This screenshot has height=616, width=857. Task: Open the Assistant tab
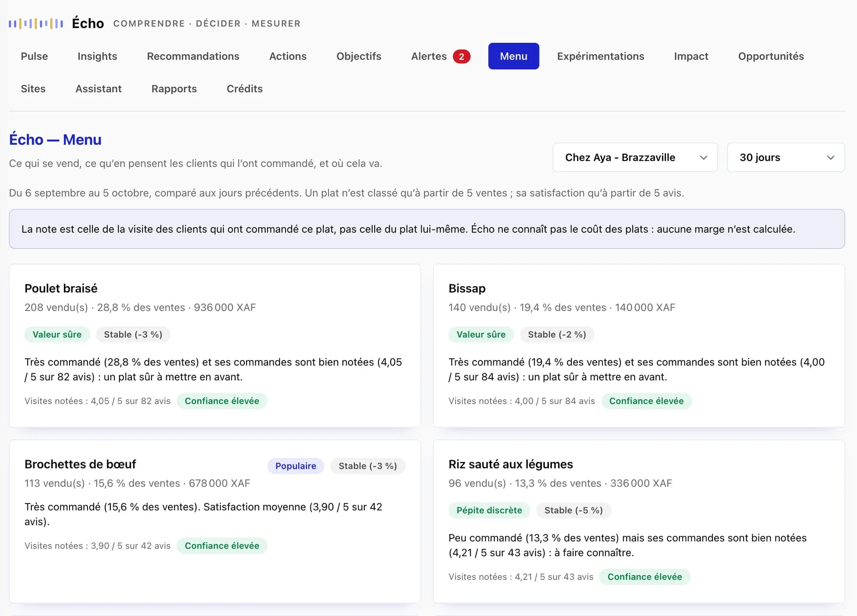click(x=99, y=89)
